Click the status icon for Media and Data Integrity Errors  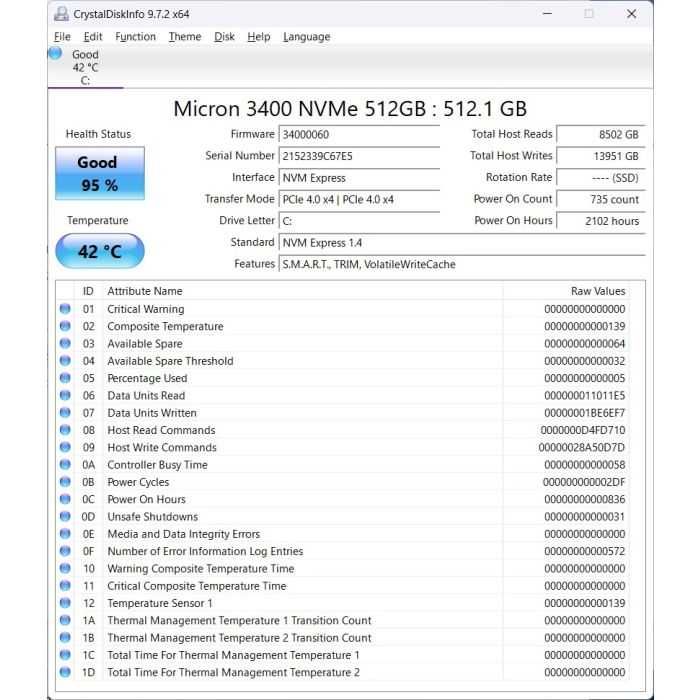point(65,533)
